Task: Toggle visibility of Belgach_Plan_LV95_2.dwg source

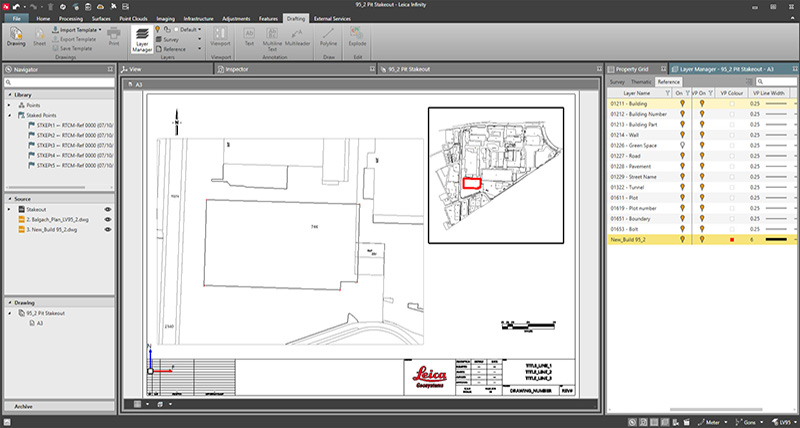Action: point(106,219)
